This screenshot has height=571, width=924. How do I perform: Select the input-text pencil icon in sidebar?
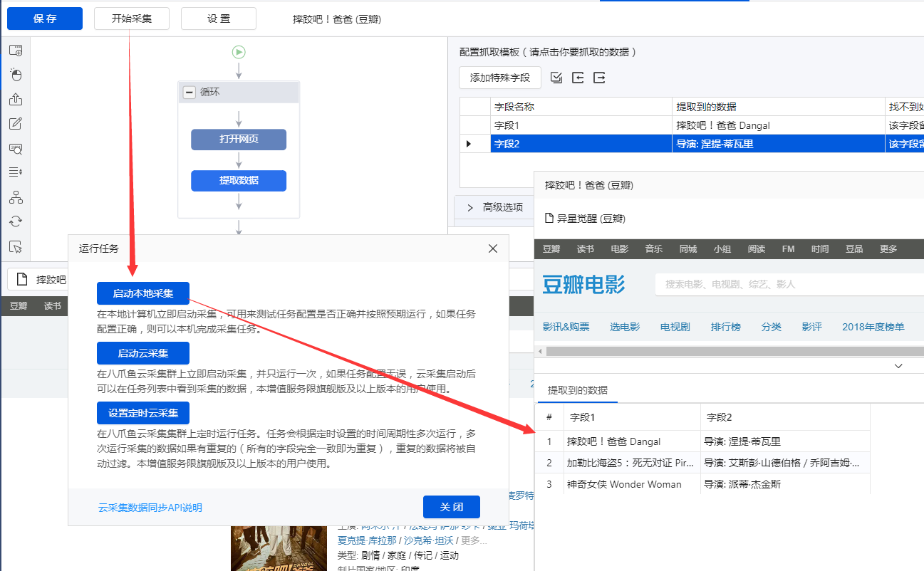[16, 124]
